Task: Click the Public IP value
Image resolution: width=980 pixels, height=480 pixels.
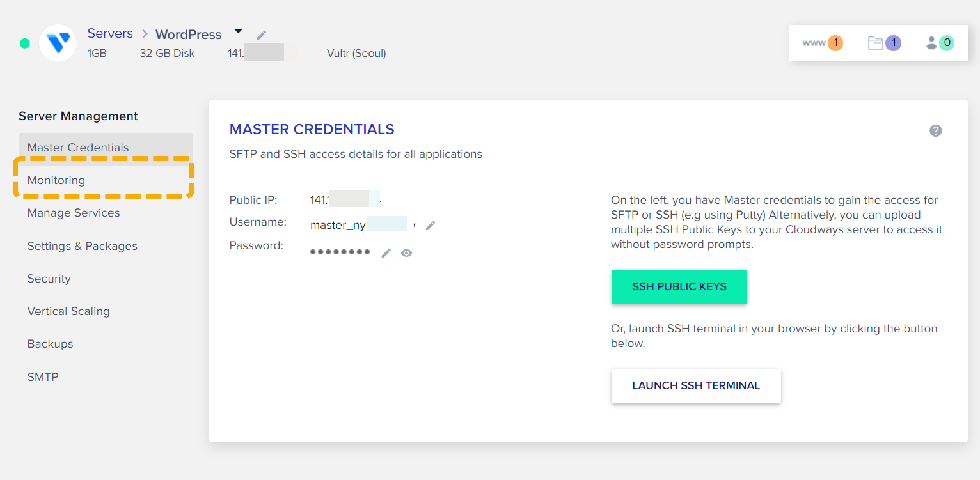Action: 345,200
